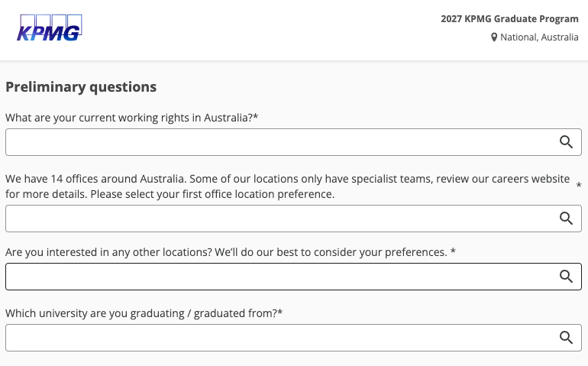This screenshot has width=588, height=366.
Task: Click search icon in other locations field
Action: 566,277
